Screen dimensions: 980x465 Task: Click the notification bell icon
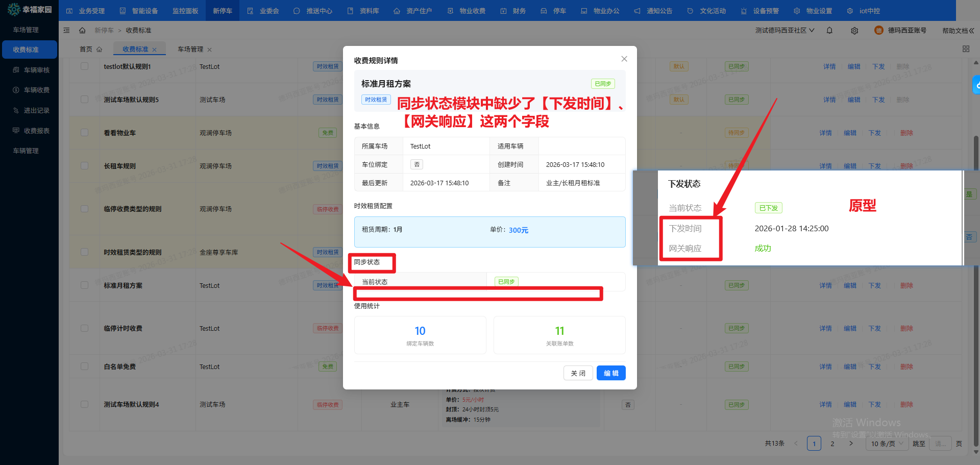point(829,31)
